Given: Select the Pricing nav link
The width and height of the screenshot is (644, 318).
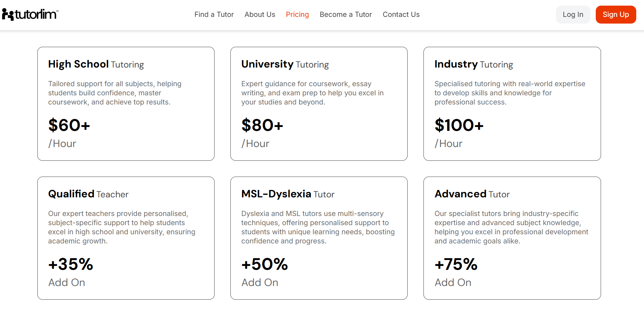Looking at the screenshot, I should pos(297,14).
